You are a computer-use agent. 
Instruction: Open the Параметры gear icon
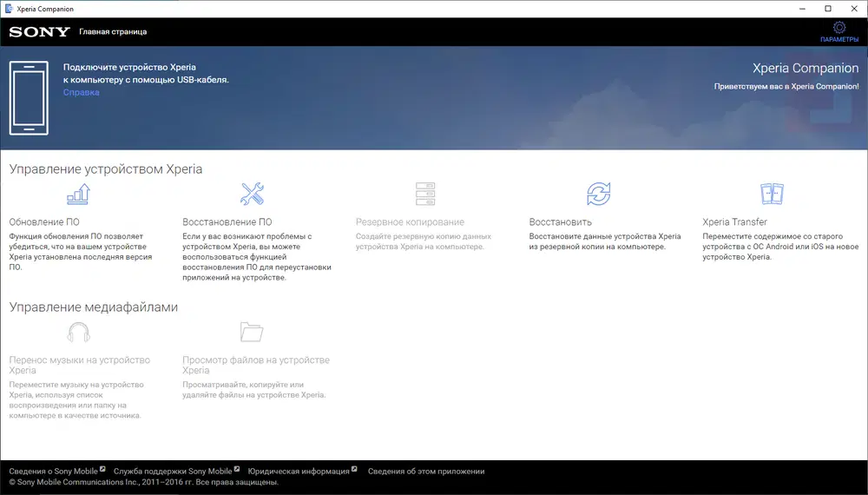point(839,27)
